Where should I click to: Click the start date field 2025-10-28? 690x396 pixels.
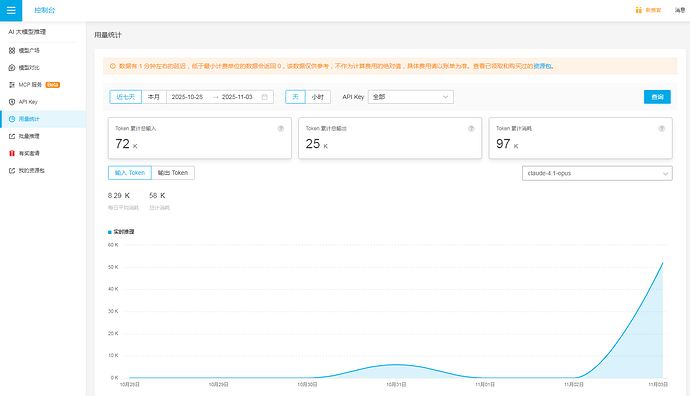click(187, 97)
